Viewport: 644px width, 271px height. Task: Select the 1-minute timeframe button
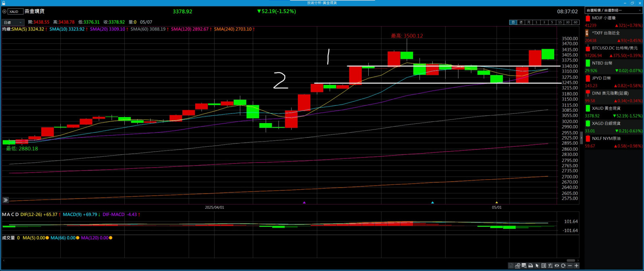pyautogui.click(x=536, y=23)
